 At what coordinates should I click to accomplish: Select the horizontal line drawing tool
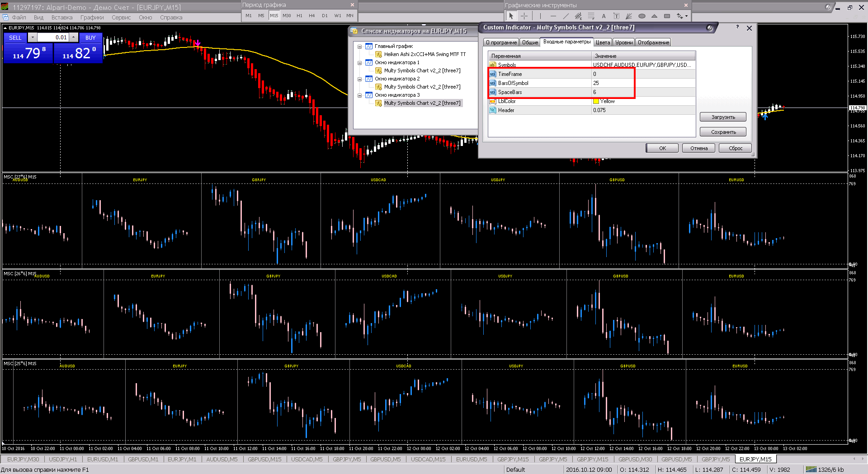[553, 16]
